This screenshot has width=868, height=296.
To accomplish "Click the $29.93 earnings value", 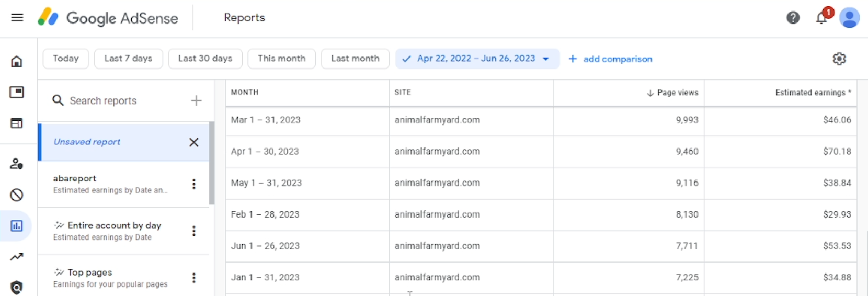I will point(837,214).
